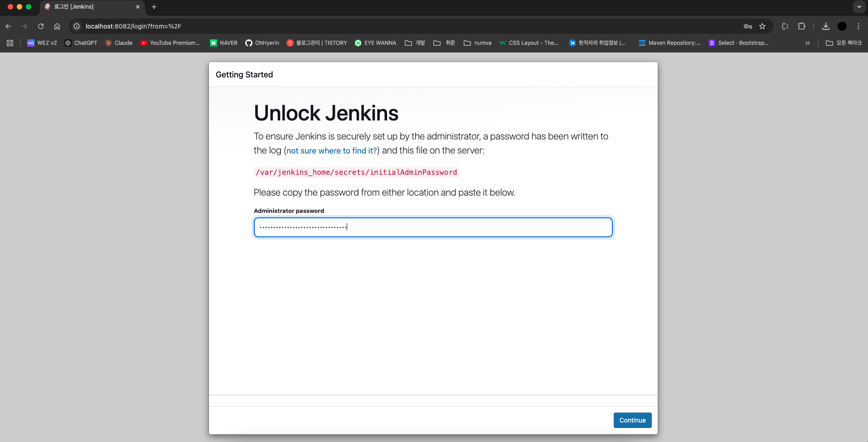Open Chrome three-dot menu

click(x=858, y=26)
